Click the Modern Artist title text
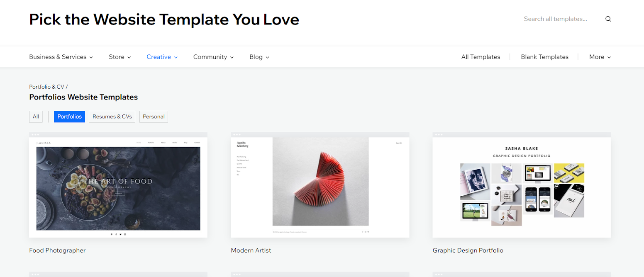Viewport: 644px width, 277px height. coord(251,250)
